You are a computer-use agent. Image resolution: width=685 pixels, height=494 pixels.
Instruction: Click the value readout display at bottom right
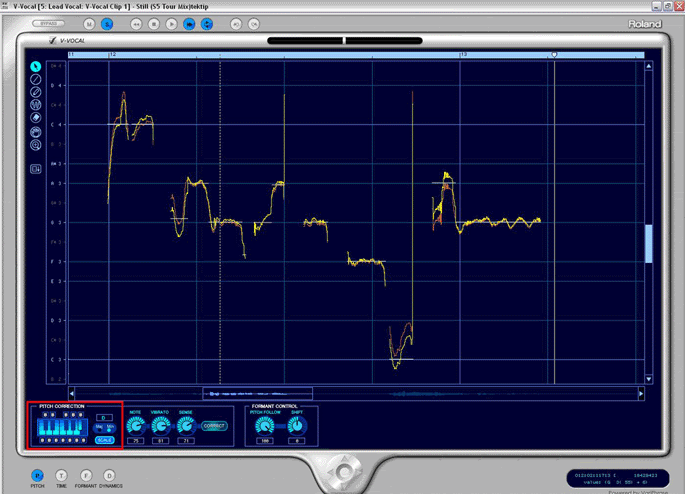618,479
